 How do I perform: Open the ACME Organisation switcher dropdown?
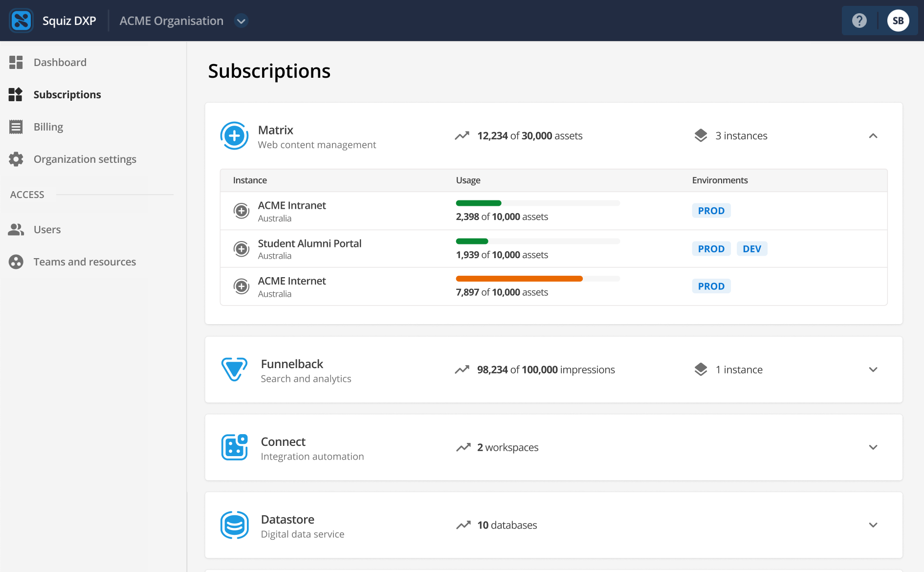point(241,21)
